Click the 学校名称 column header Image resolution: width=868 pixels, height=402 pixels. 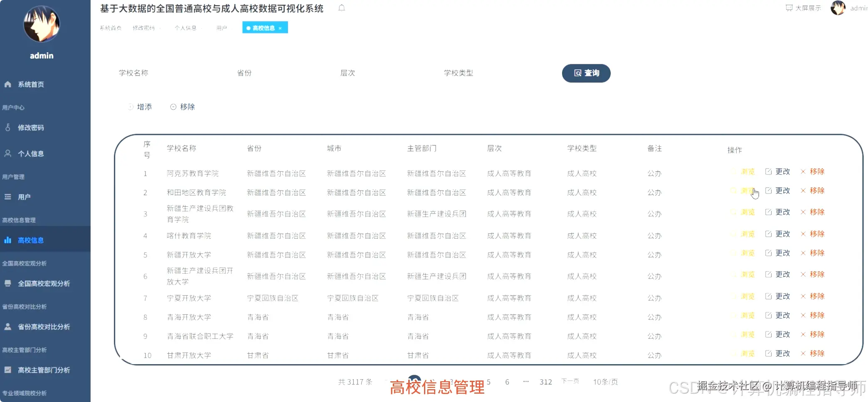[181, 148]
